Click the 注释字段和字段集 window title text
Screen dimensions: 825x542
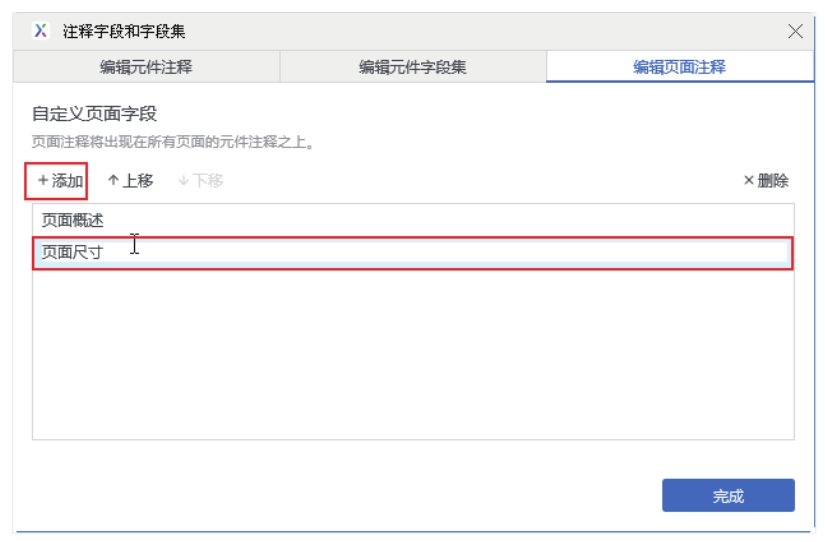click(125, 31)
